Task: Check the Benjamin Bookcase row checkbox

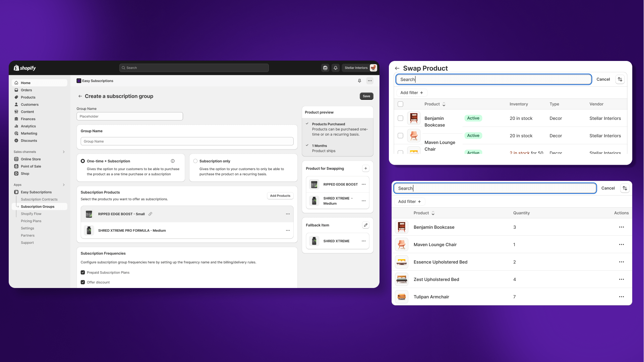Action: (400, 118)
